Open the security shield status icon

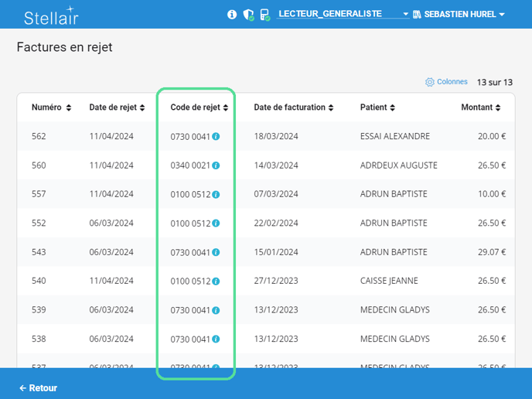tap(248, 15)
